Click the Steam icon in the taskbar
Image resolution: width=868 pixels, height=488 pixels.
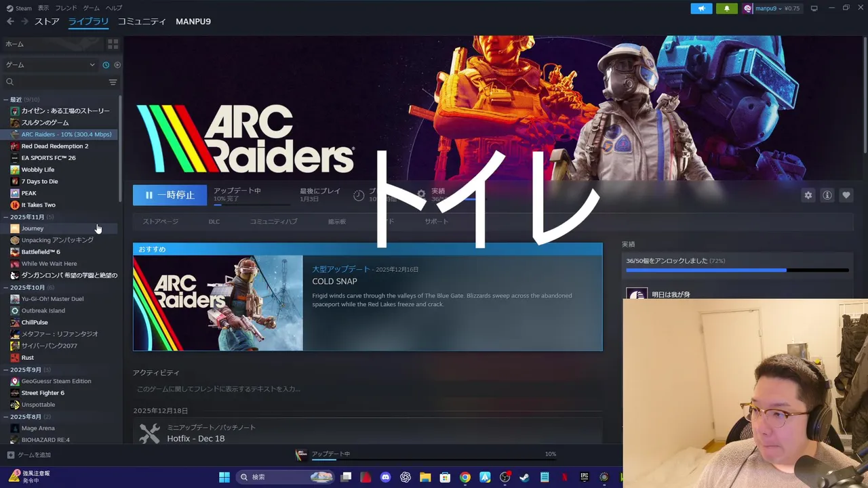pos(524,477)
